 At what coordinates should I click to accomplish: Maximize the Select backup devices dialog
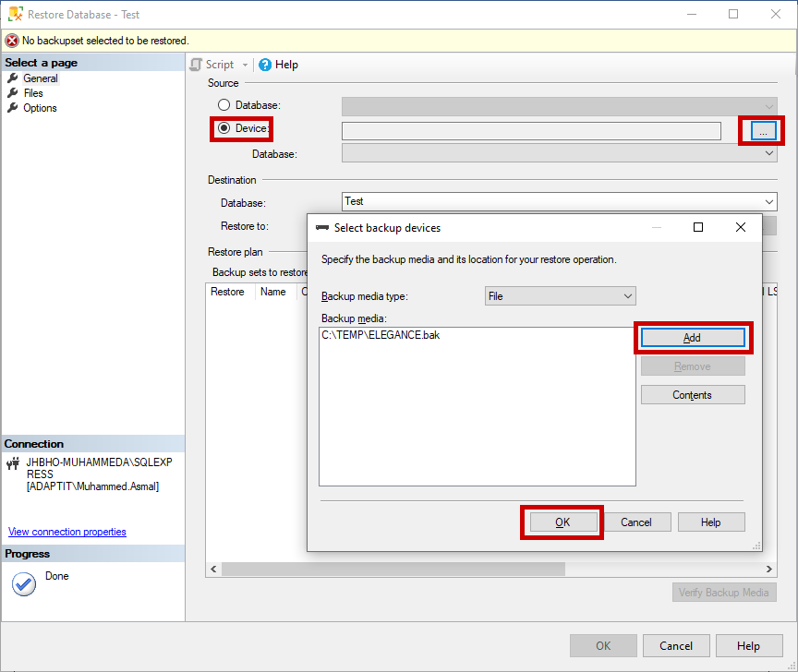(x=698, y=227)
